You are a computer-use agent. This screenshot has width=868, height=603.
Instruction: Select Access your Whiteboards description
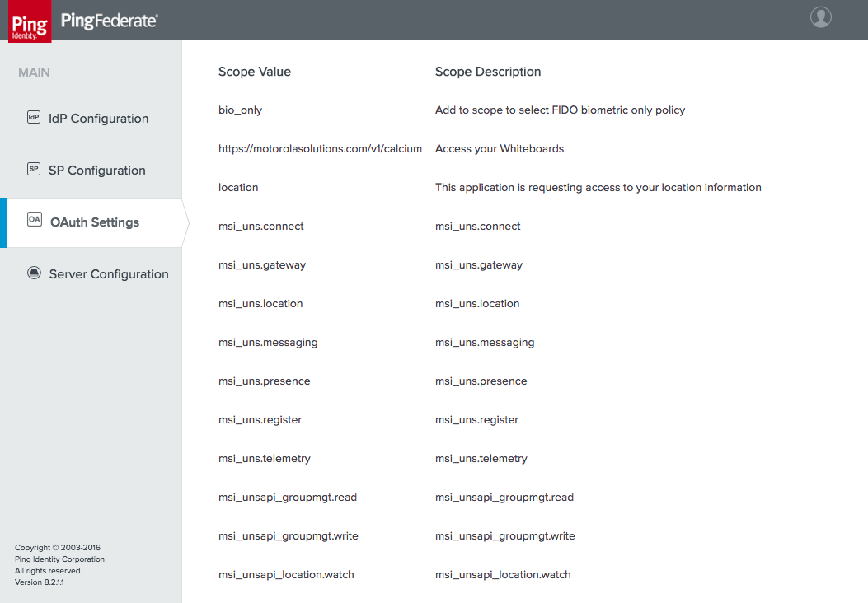pos(500,149)
